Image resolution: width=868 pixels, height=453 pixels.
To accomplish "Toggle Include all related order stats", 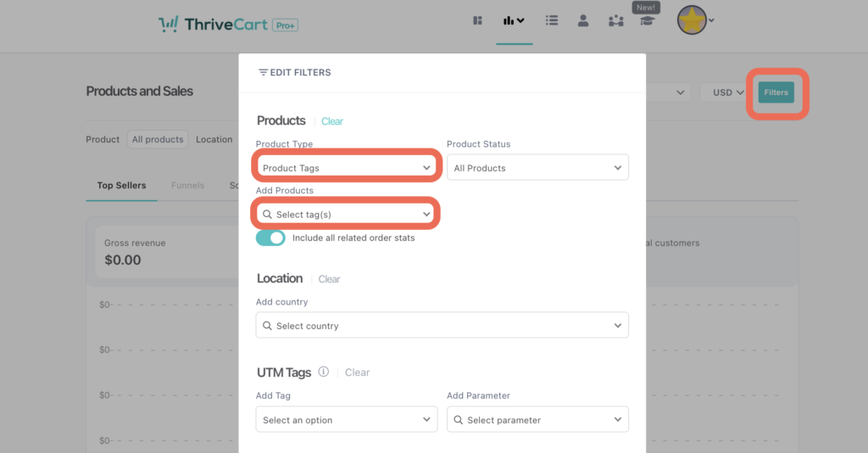I will (270, 238).
